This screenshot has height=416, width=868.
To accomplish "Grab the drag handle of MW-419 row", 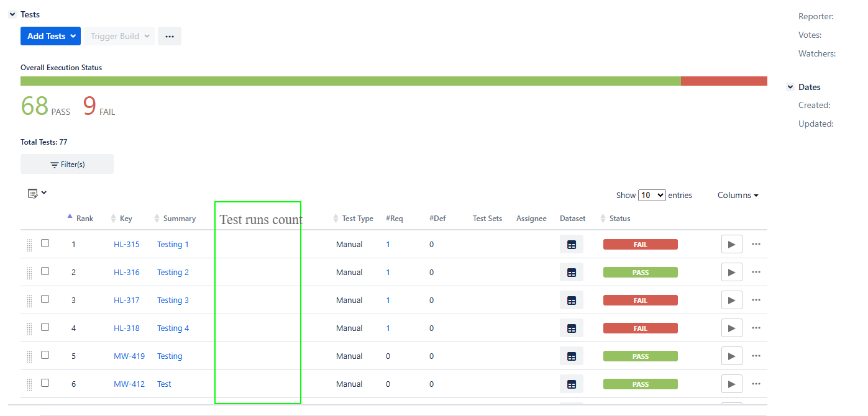I will coord(29,357).
